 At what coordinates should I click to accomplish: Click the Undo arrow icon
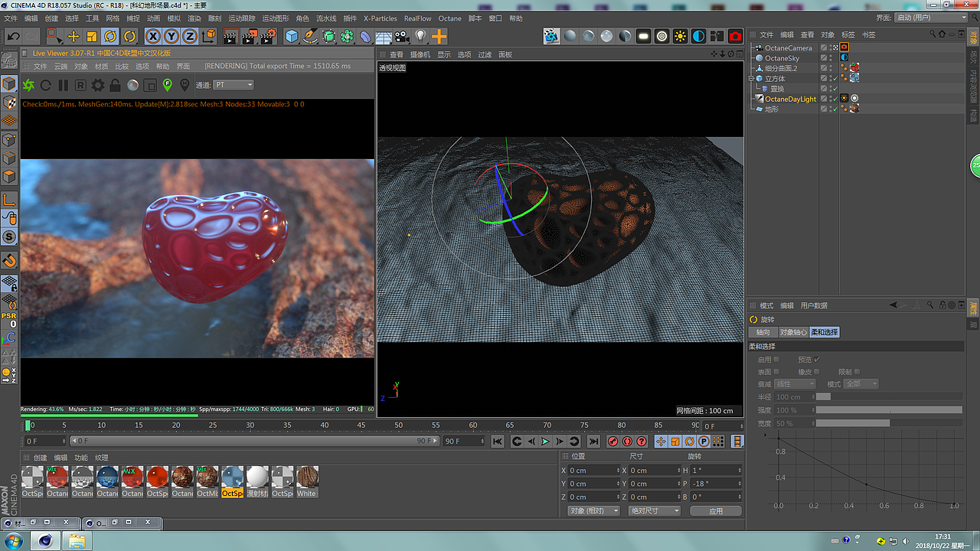click(x=13, y=36)
